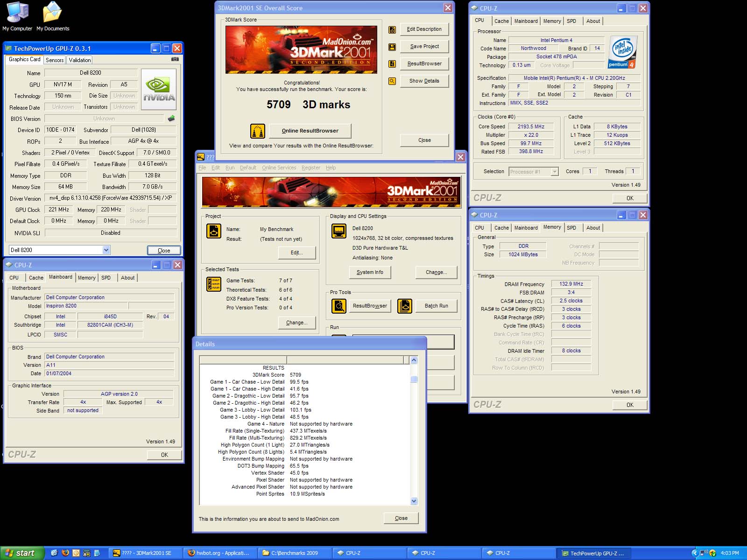This screenshot has width=747, height=560.
Task: Click the 3DMark icon on its taskbar button
Action: [117, 553]
